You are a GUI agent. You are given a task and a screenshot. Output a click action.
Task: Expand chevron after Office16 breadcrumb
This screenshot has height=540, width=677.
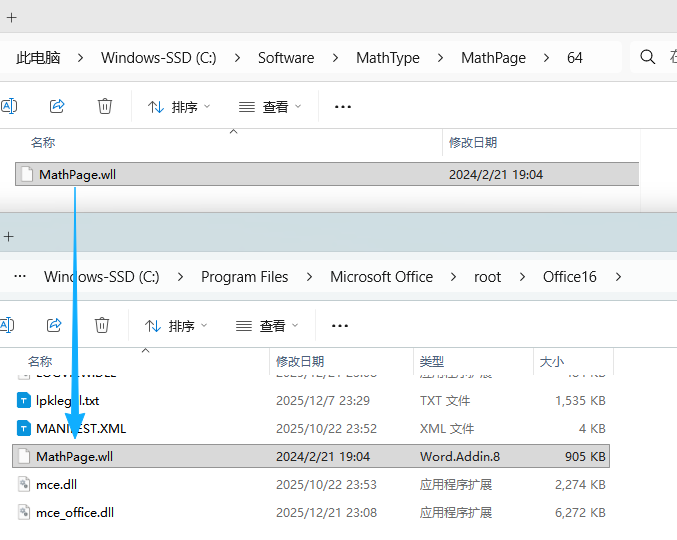pyautogui.click(x=618, y=277)
